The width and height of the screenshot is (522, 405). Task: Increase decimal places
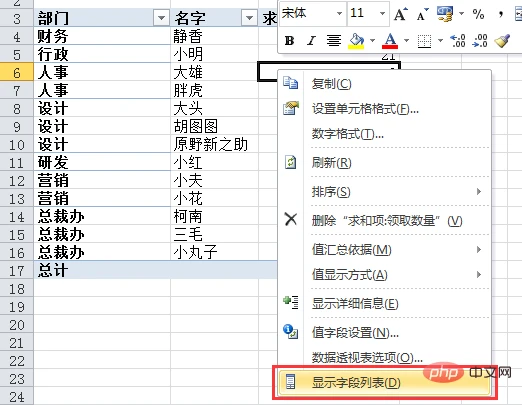(x=457, y=41)
